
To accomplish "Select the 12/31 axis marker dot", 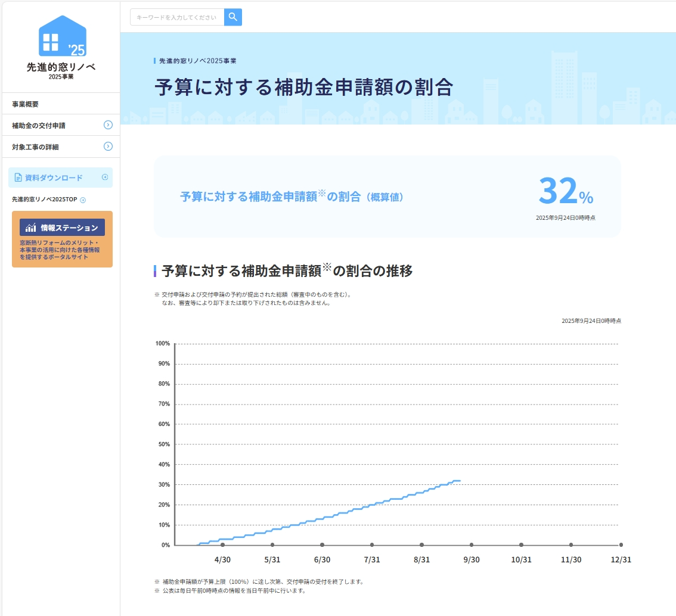I will coord(621,545).
